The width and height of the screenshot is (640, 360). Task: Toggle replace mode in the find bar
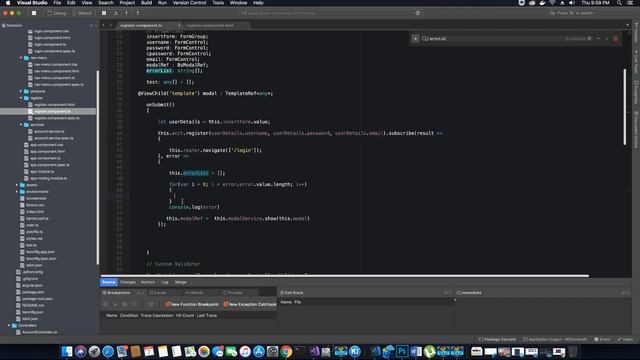(x=415, y=39)
